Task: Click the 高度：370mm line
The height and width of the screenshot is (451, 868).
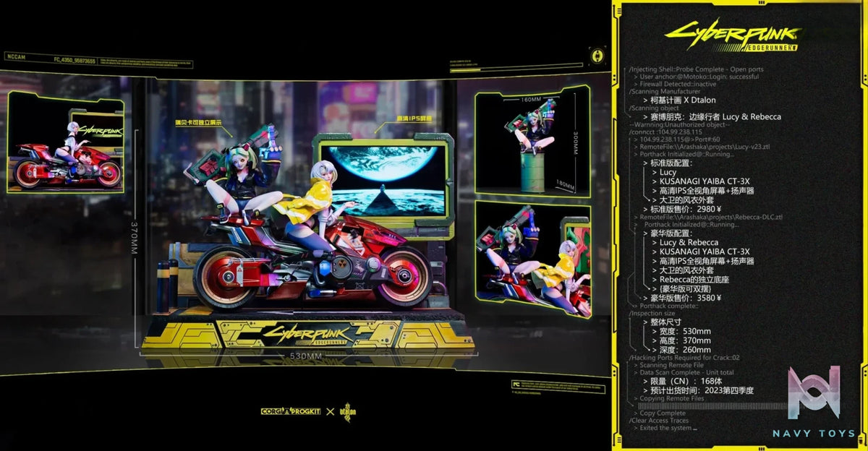Action: pyautogui.click(x=681, y=340)
